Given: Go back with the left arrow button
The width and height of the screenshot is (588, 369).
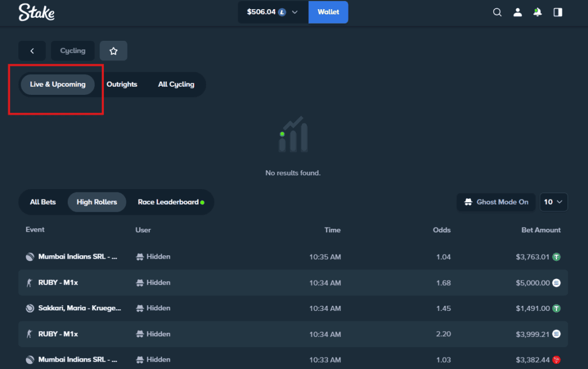Looking at the screenshot, I should [x=32, y=51].
